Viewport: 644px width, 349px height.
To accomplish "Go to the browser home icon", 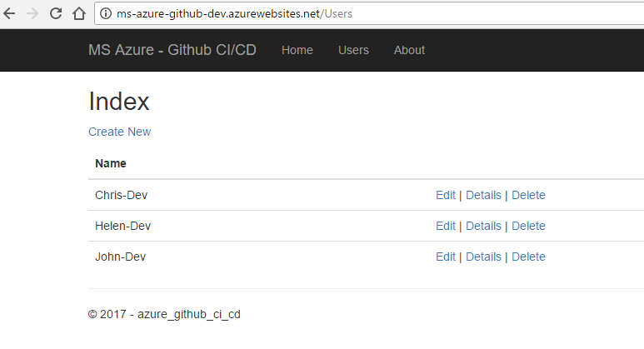I will [x=79, y=13].
